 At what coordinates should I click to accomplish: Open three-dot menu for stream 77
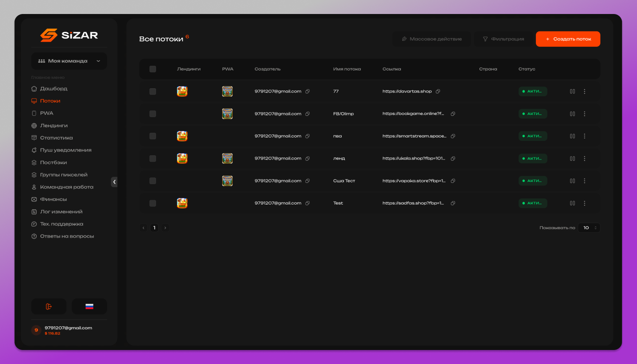584,91
